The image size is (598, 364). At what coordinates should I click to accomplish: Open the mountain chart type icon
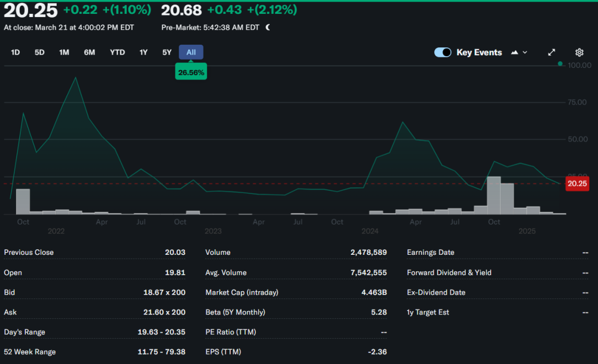tap(515, 52)
